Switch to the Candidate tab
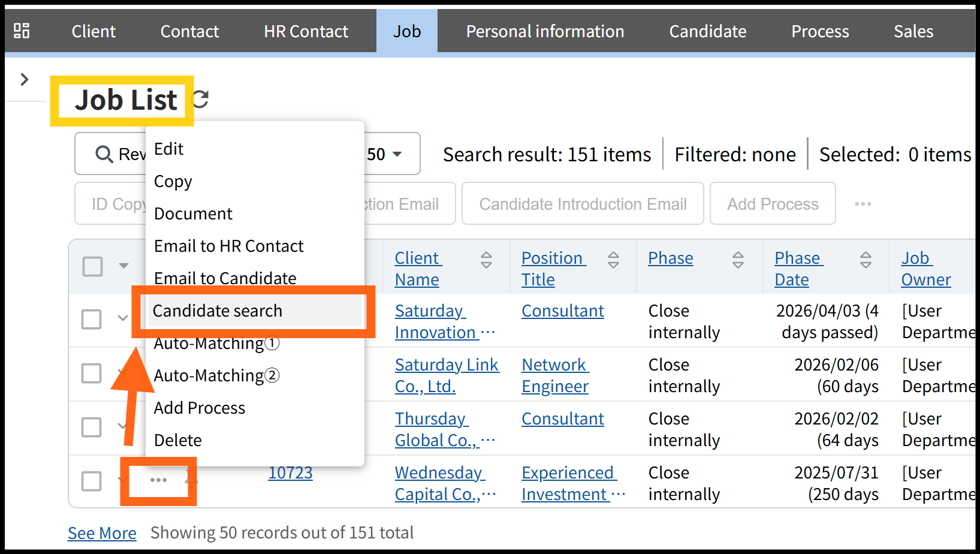 [707, 31]
